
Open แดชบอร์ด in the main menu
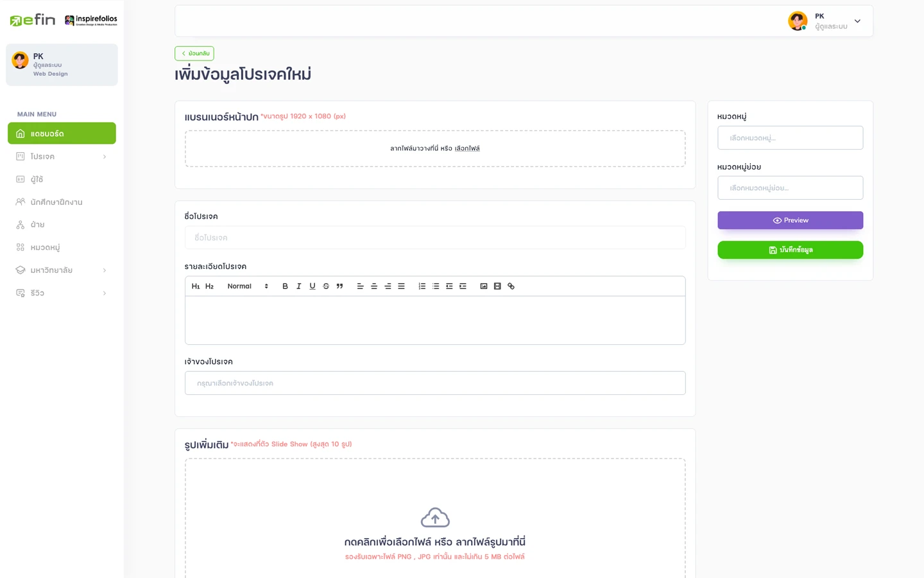click(x=62, y=134)
